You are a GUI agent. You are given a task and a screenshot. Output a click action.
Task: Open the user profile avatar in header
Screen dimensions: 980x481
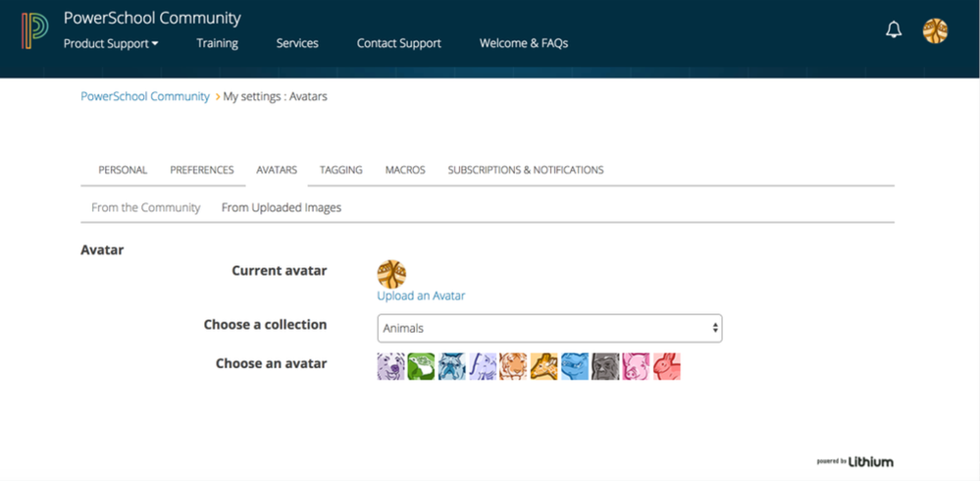[x=935, y=30]
